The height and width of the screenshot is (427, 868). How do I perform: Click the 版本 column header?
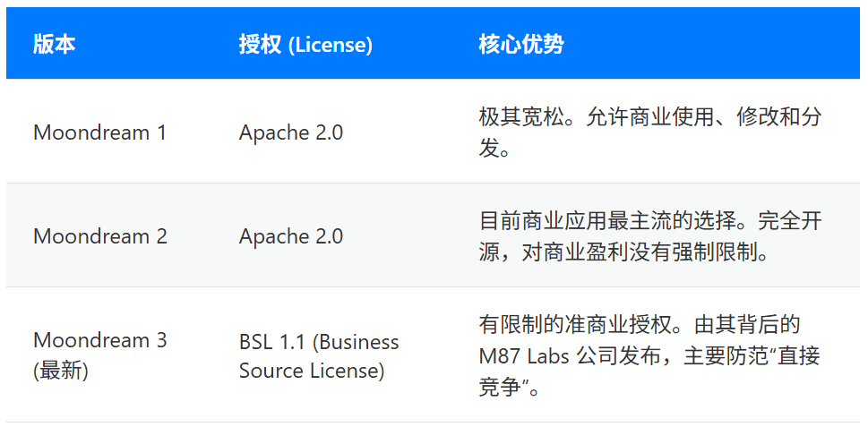54,45
